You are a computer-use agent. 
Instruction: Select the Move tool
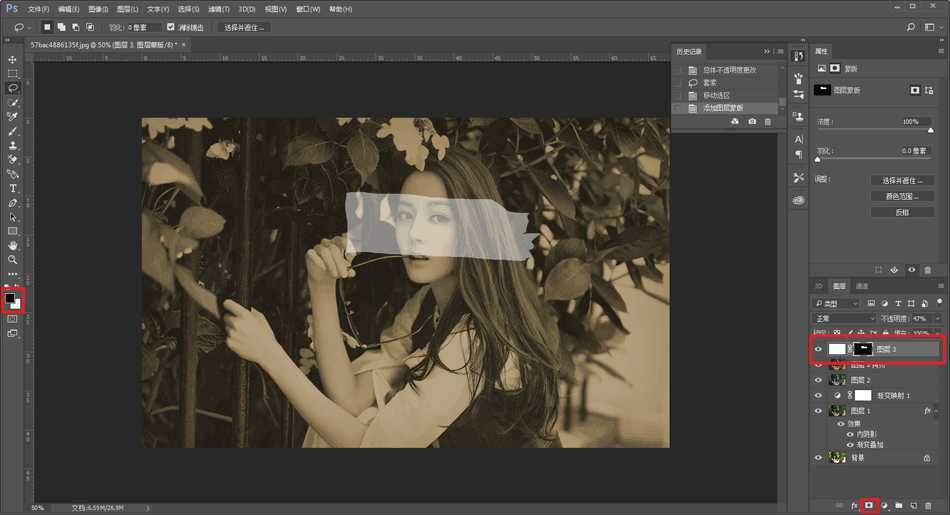point(13,60)
